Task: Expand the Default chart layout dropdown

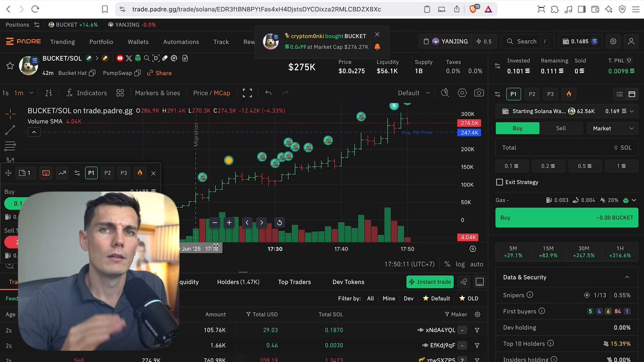Action: click(414, 93)
